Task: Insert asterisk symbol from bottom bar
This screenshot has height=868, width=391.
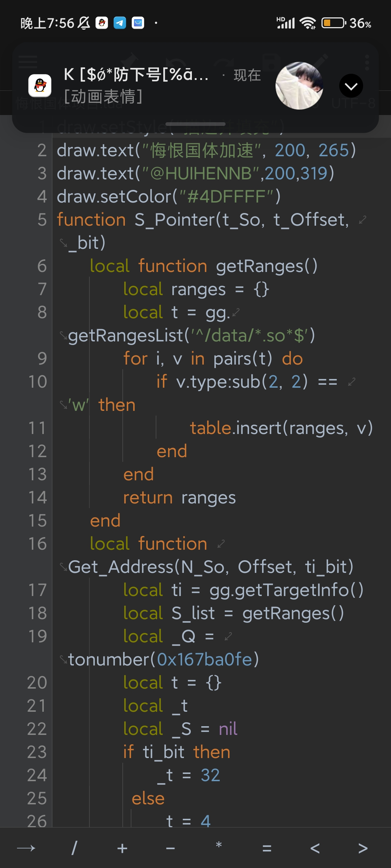Action: (x=219, y=846)
